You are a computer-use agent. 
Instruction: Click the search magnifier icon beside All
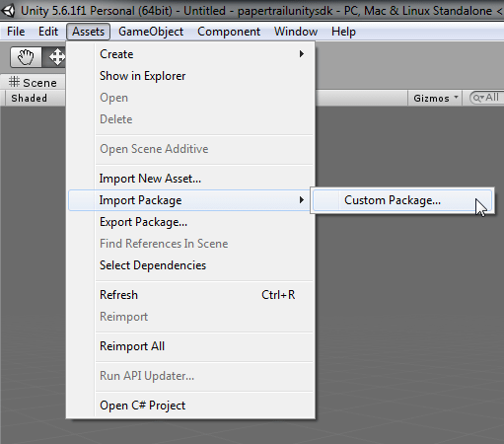coord(477,98)
